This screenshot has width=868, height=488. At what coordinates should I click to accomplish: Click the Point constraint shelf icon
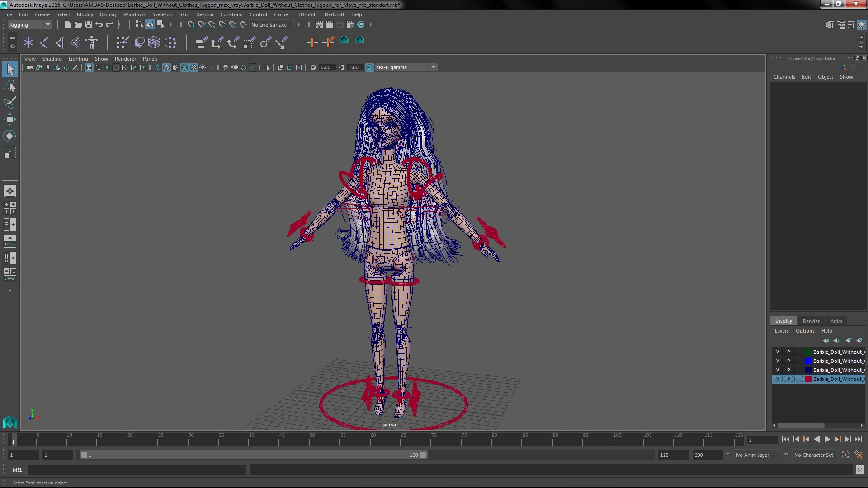(217, 42)
